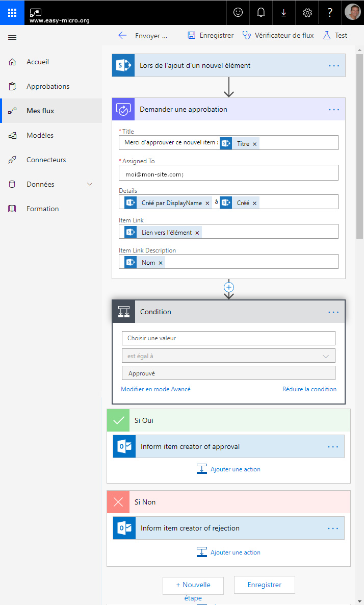Click the Lien vers l'élément token
This screenshot has width=364, height=605.
(163, 233)
